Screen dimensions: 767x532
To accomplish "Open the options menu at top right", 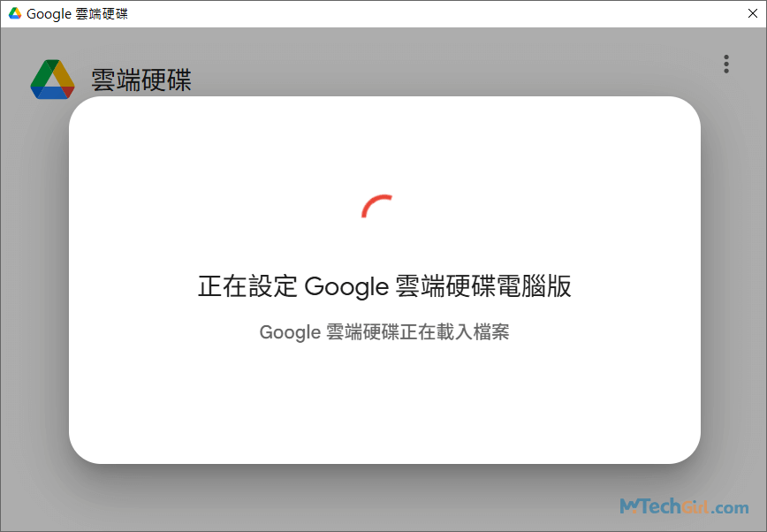I will click(x=726, y=64).
